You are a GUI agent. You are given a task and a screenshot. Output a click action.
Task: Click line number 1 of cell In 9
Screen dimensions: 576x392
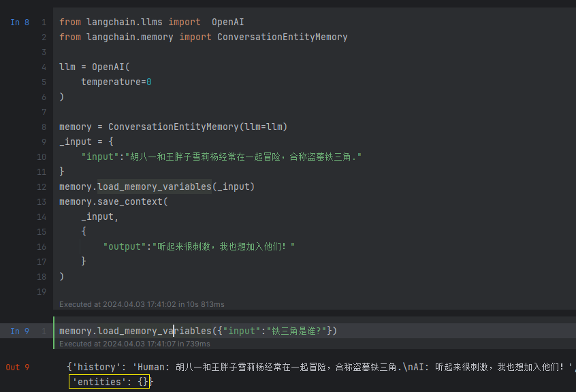(44, 331)
